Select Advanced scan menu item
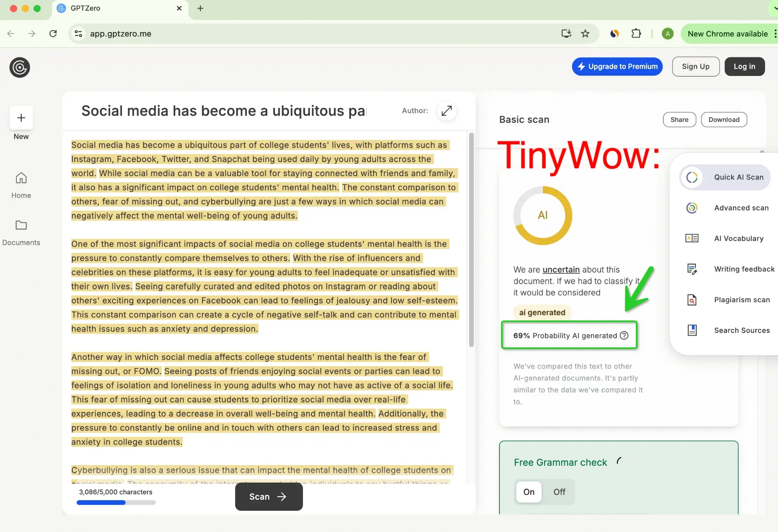Viewport: 778px width, 532px height. pyautogui.click(x=727, y=208)
